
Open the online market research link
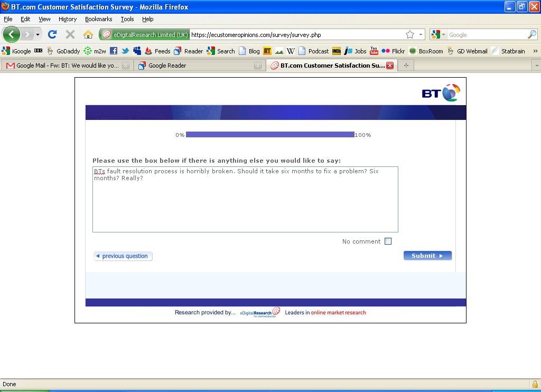click(338, 313)
